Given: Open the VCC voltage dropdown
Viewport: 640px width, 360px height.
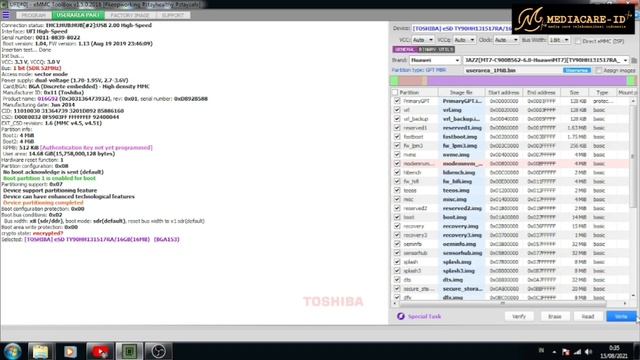Looking at the screenshot, I should click(422, 40).
